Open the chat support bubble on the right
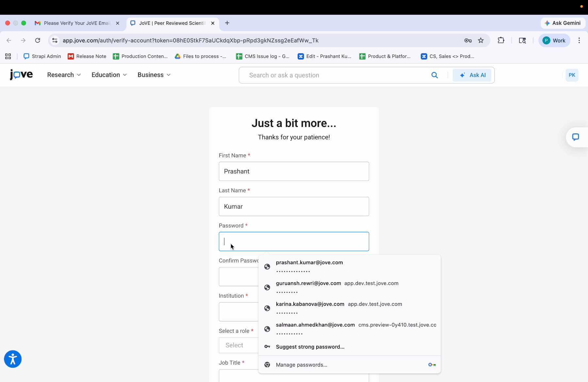Image resolution: width=588 pixels, height=382 pixels. (576, 137)
